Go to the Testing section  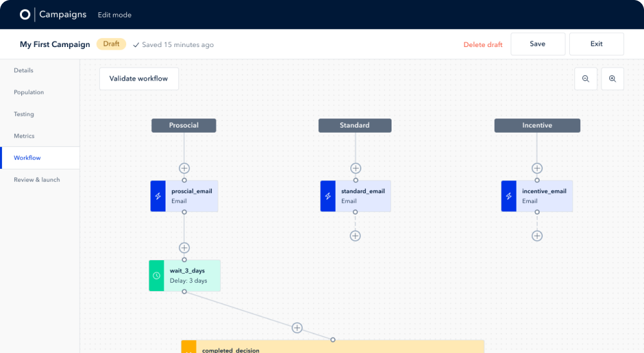click(24, 114)
